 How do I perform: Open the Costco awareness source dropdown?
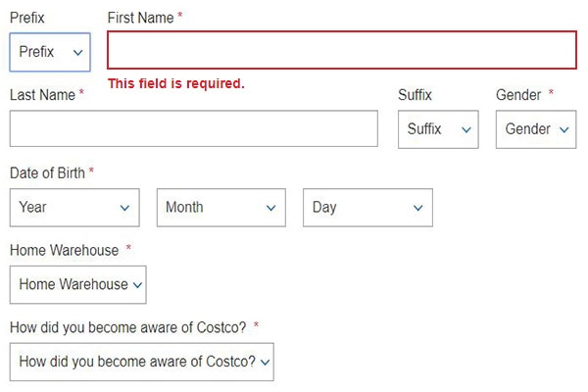point(141,362)
